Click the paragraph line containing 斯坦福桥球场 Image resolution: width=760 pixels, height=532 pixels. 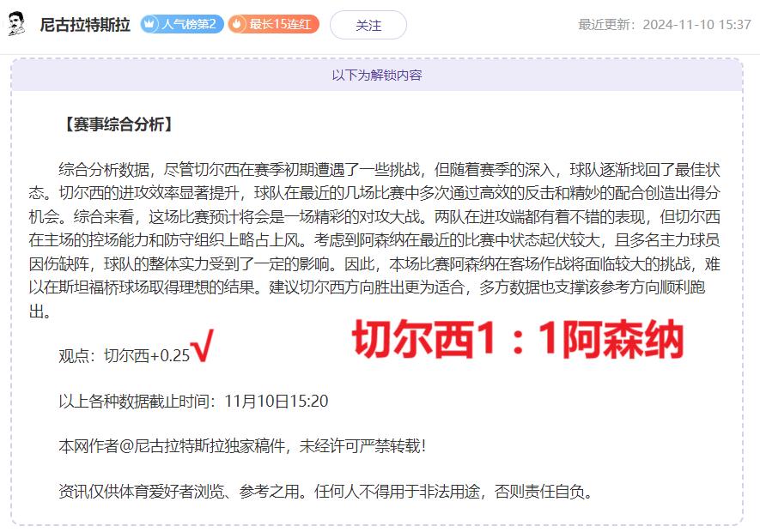(x=367, y=287)
